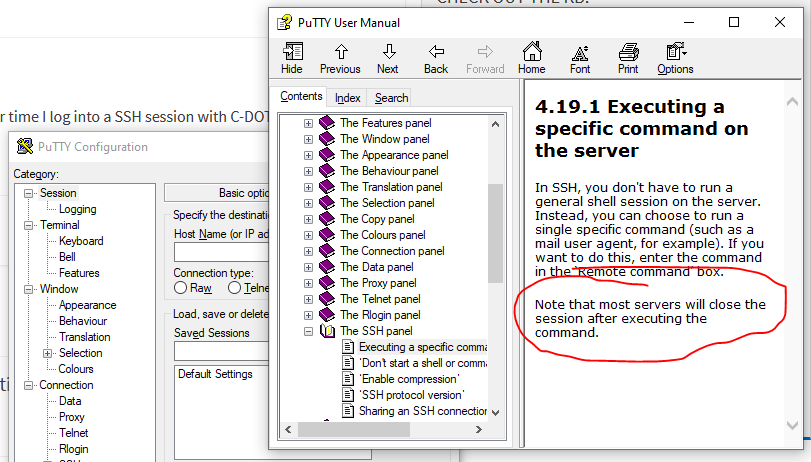Select the Telnet connection type radio
The width and height of the screenshot is (811, 462).
(x=234, y=288)
